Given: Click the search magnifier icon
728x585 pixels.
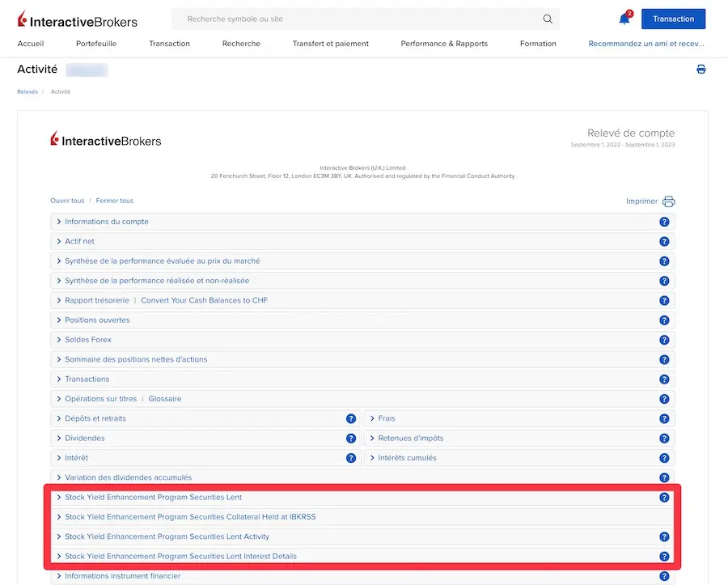Looking at the screenshot, I should pos(548,19).
